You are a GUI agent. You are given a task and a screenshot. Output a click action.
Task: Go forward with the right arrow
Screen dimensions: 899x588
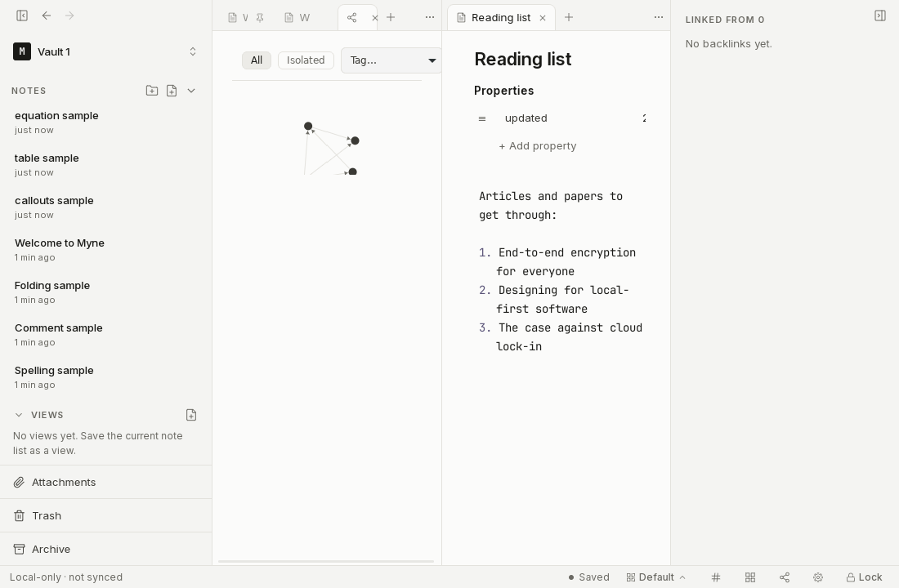click(x=69, y=16)
